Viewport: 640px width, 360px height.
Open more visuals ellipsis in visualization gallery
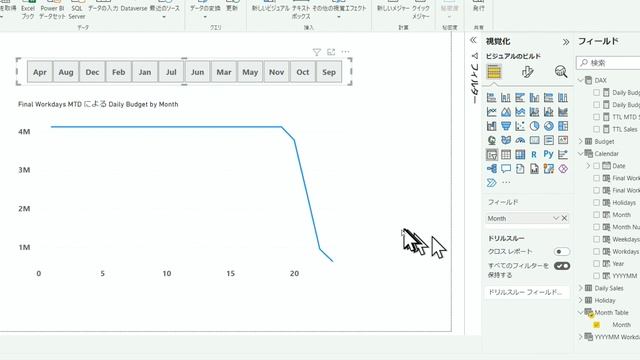[x=506, y=182]
